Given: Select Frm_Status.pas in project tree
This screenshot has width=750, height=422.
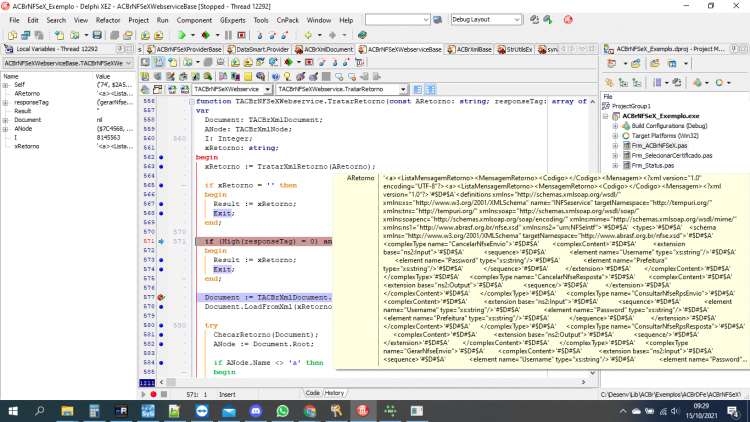Looking at the screenshot, I should pyautogui.click(x=652, y=166).
